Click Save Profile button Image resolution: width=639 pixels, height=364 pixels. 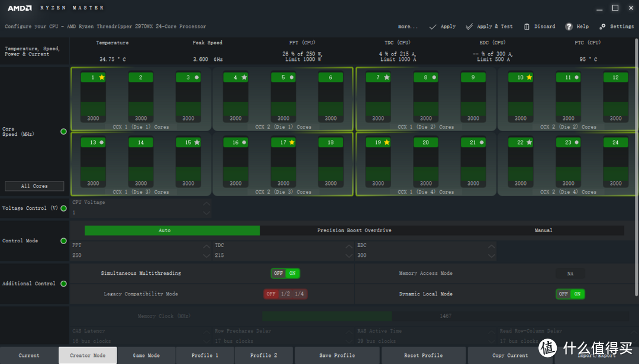337,356
